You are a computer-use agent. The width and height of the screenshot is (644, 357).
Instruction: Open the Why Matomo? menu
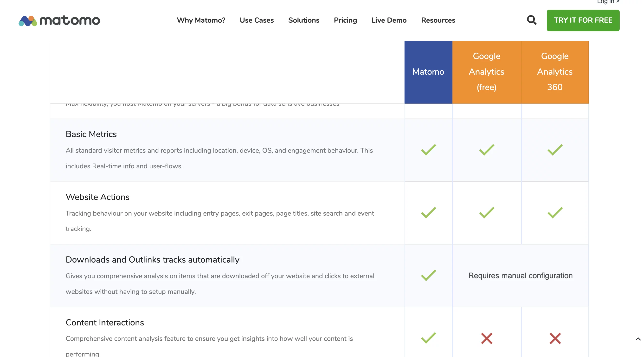tap(201, 20)
